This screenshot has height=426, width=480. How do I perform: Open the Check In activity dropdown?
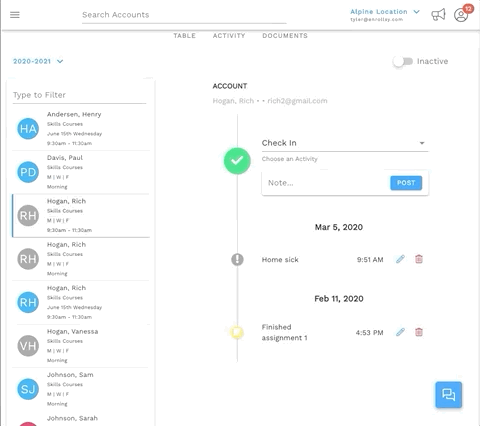(345, 143)
